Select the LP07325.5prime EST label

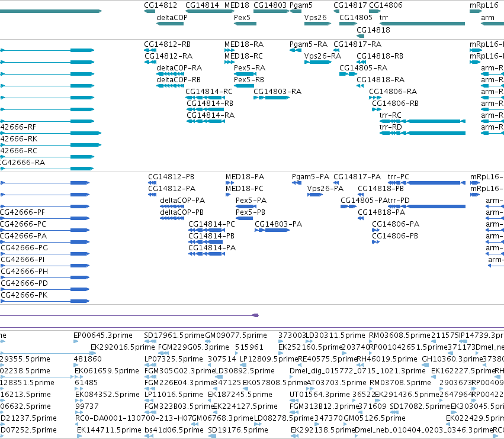(174, 359)
